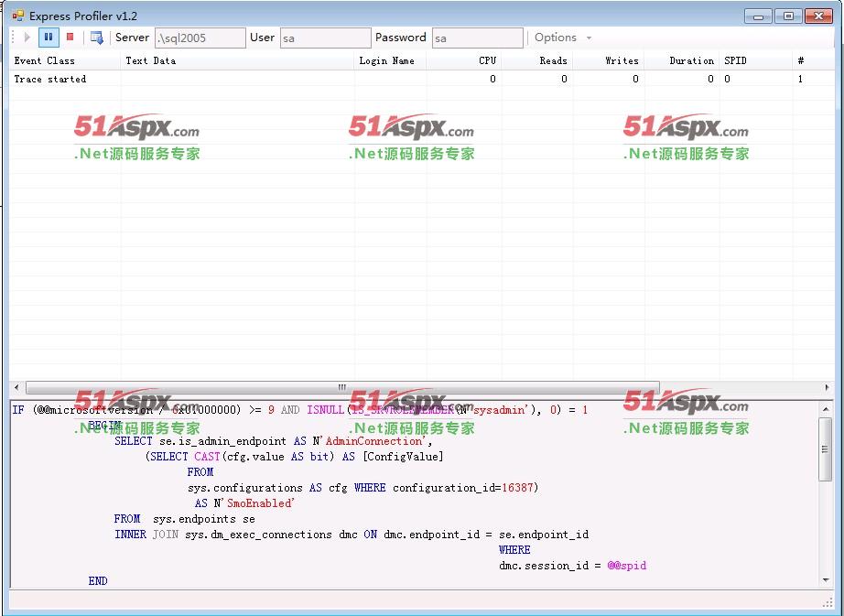844x616 pixels.
Task: Click the '[ConfigValue]' alias in the SQL
Action: (x=403, y=457)
